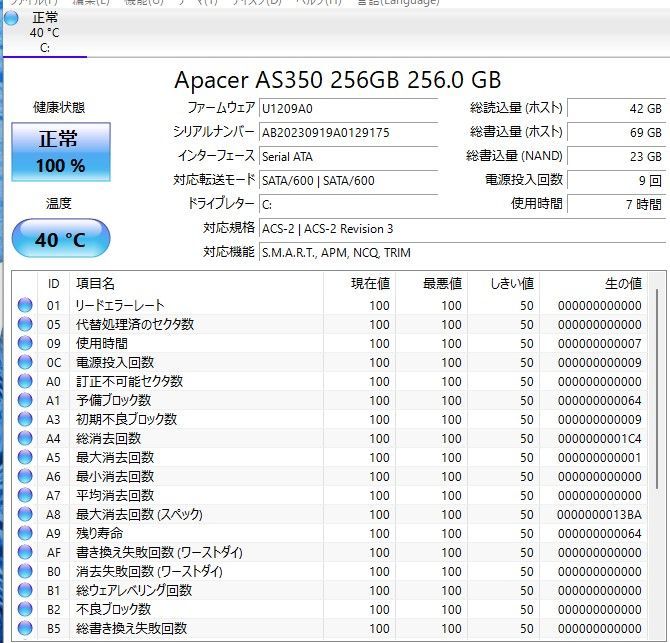Click status orb for ID A1 予備ブロック数
The width and height of the screenshot is (670, 643).
pyautogui.click(x=25, y=400)
